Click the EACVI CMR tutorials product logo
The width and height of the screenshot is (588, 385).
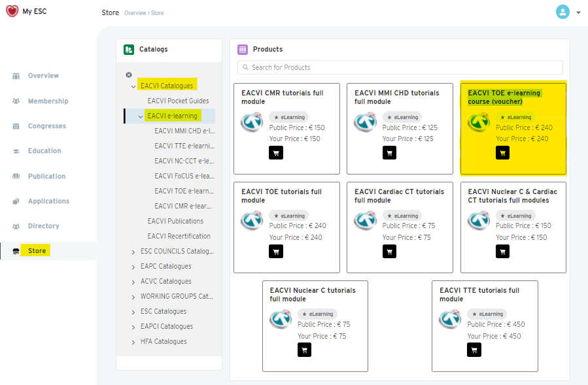252,122
